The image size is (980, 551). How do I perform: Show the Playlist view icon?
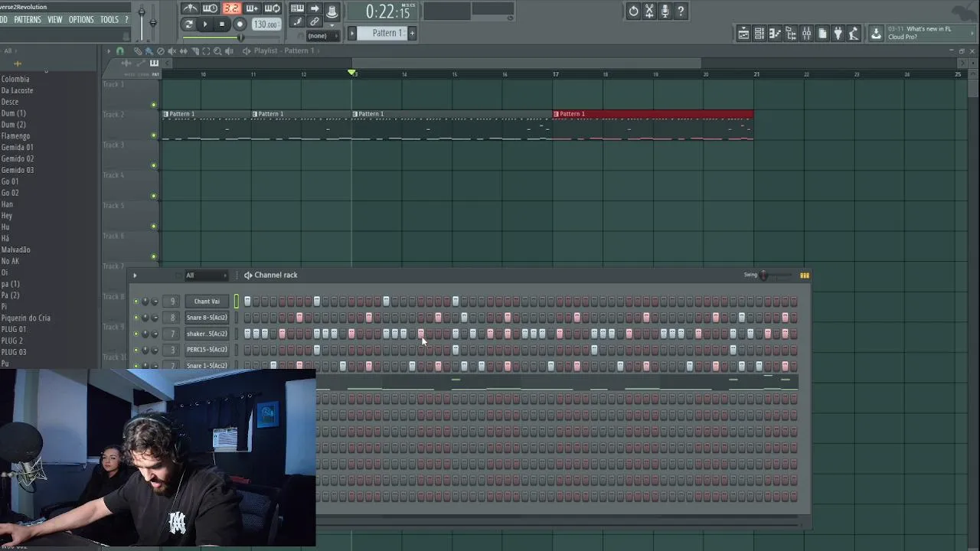(743, 33)
